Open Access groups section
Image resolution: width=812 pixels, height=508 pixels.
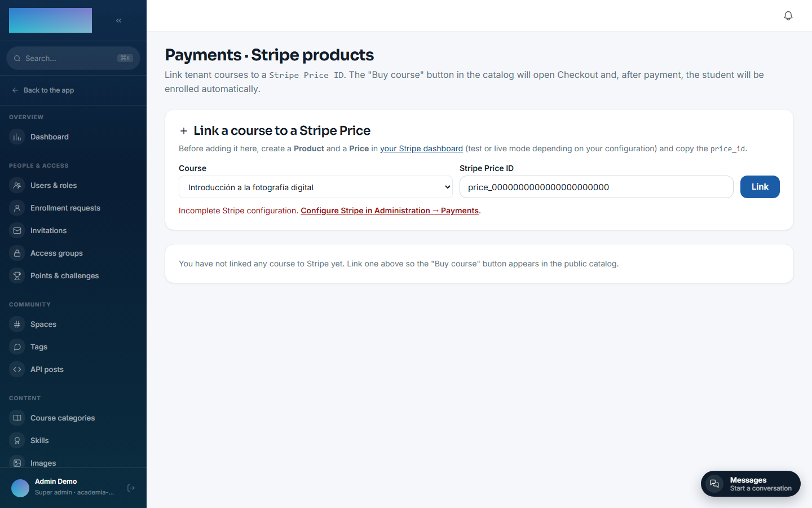click(73, 253)
